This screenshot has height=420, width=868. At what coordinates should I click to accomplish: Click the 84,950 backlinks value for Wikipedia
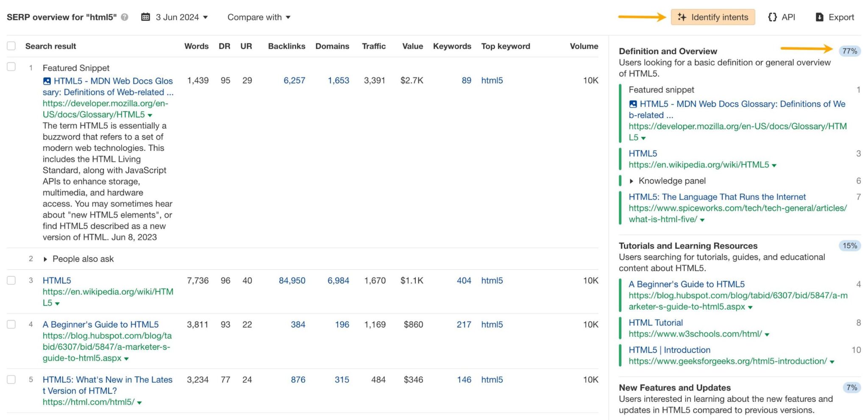292,281
